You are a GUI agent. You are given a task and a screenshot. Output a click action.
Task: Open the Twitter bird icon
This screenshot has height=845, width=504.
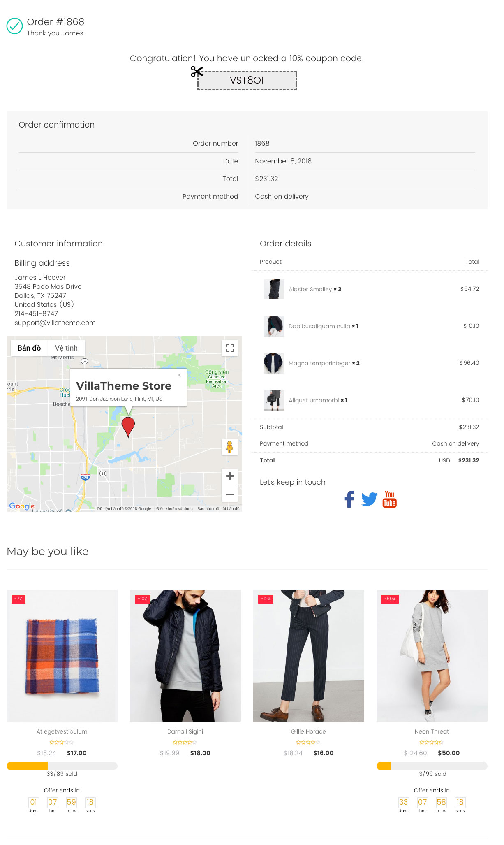pos(369,499)
